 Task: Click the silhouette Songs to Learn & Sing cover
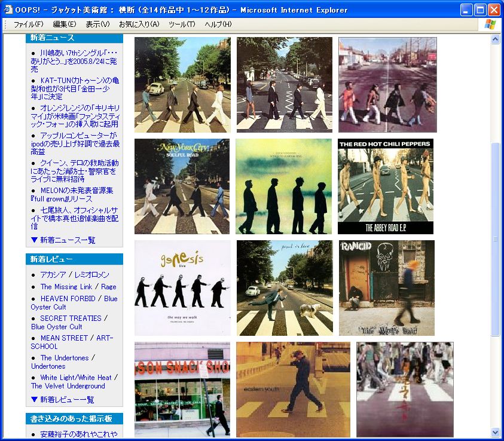283,186
